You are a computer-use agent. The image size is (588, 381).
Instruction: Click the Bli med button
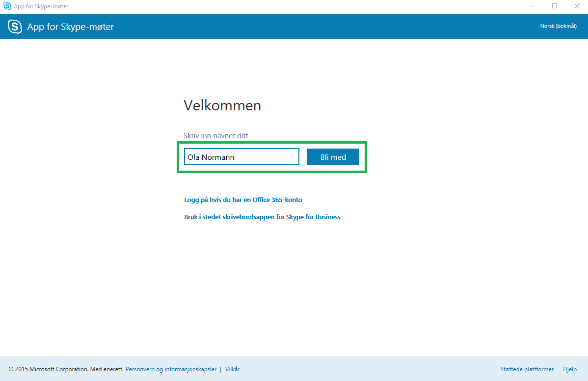pyautogui.click(x=333, y=156)
